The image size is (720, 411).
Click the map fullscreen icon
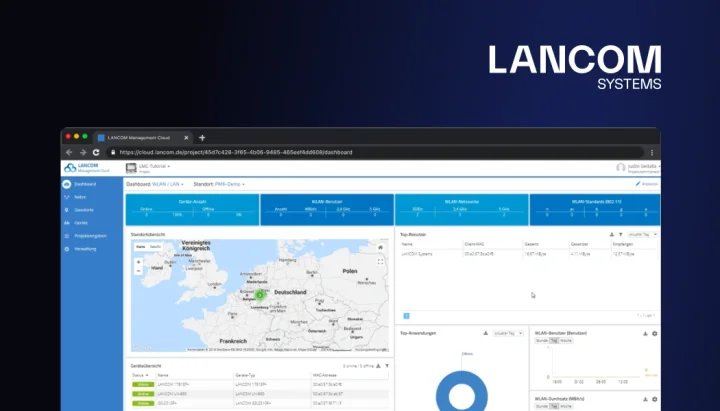coord(380,262)
